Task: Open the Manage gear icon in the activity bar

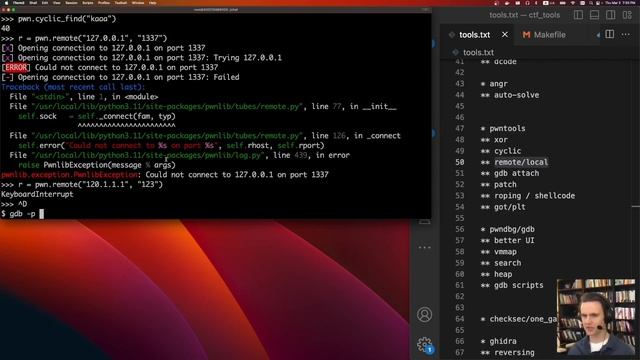Action: (424, 344)
